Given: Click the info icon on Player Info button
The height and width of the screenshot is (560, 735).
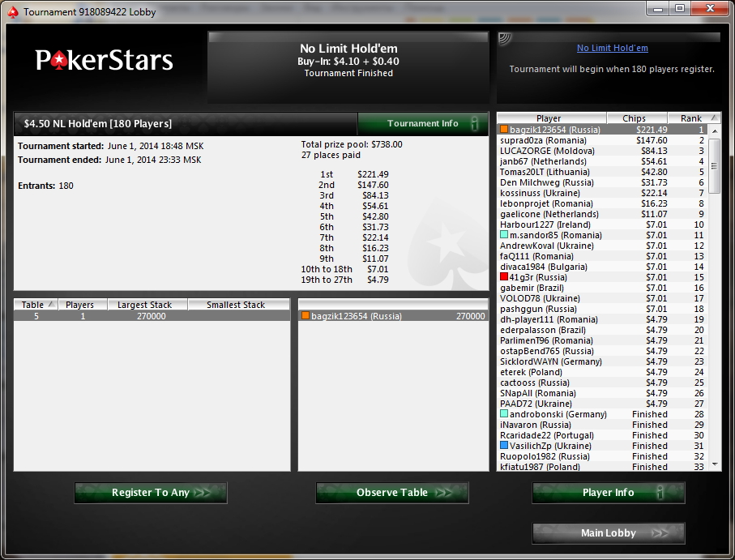Looking at the screenshot, I should [x=660, y=493].
